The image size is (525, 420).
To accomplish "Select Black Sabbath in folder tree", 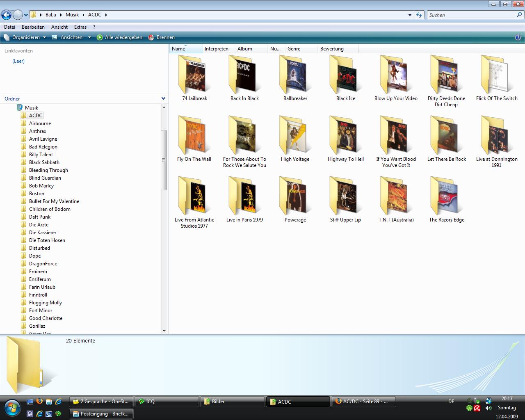I will tap(44, 162).
